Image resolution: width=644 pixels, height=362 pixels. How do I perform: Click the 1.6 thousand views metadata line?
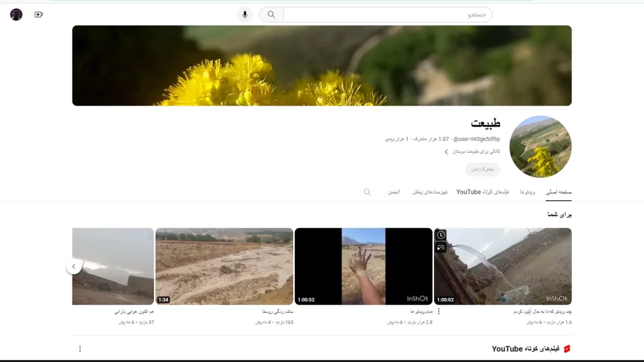[549, 322]
